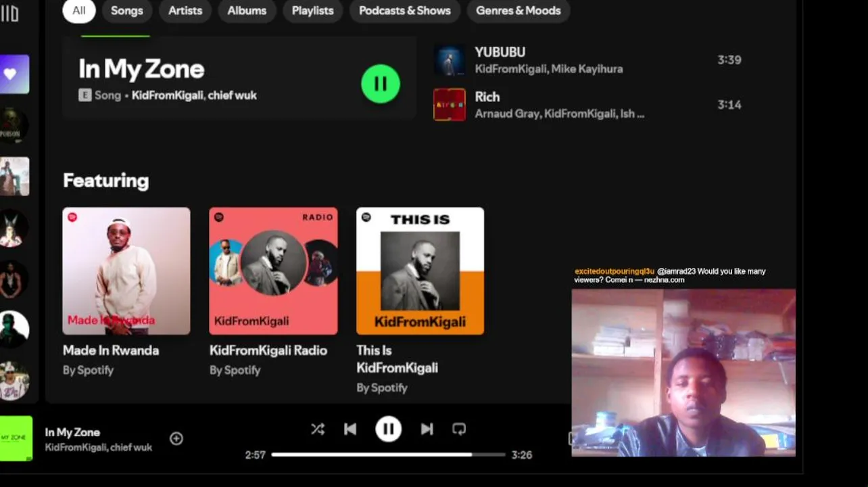Open This Is KidFromKigali cover

(x=420, y=271)
